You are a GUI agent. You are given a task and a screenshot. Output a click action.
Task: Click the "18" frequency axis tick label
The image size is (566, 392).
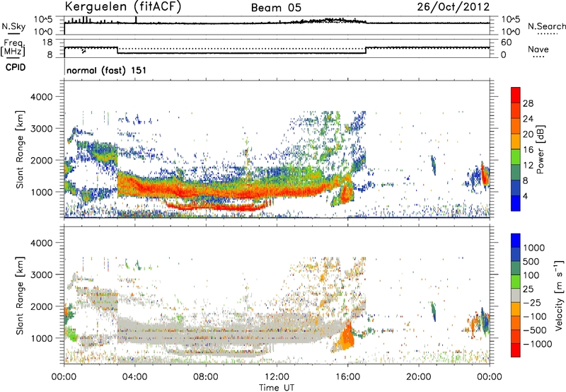(x=47, y=42)
